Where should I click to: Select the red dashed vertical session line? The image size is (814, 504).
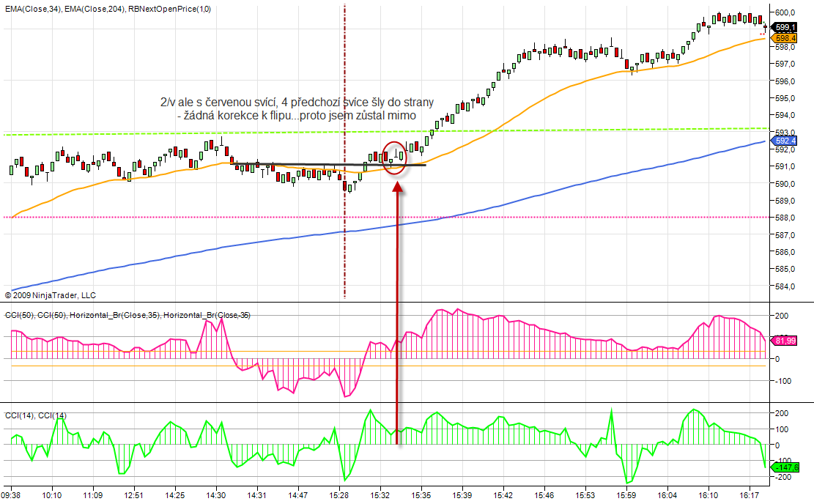click(344, 152)
